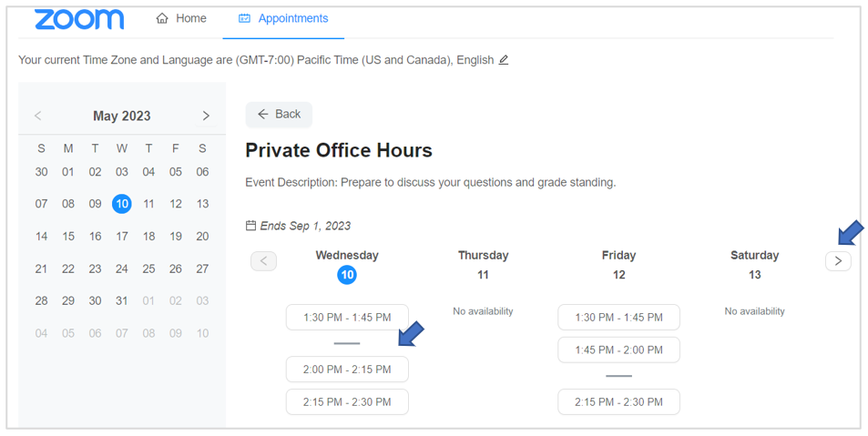Viewport: 868px width, 436px height.
Task: Pick May 24 in the mini calendar
Action: 122,269
